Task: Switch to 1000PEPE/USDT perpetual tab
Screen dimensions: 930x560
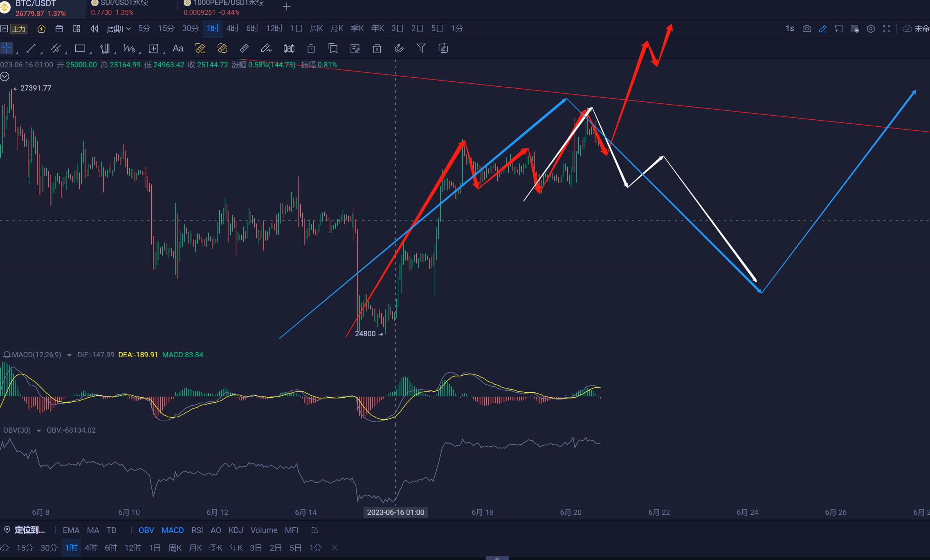Action: click(x=224, y=8)
